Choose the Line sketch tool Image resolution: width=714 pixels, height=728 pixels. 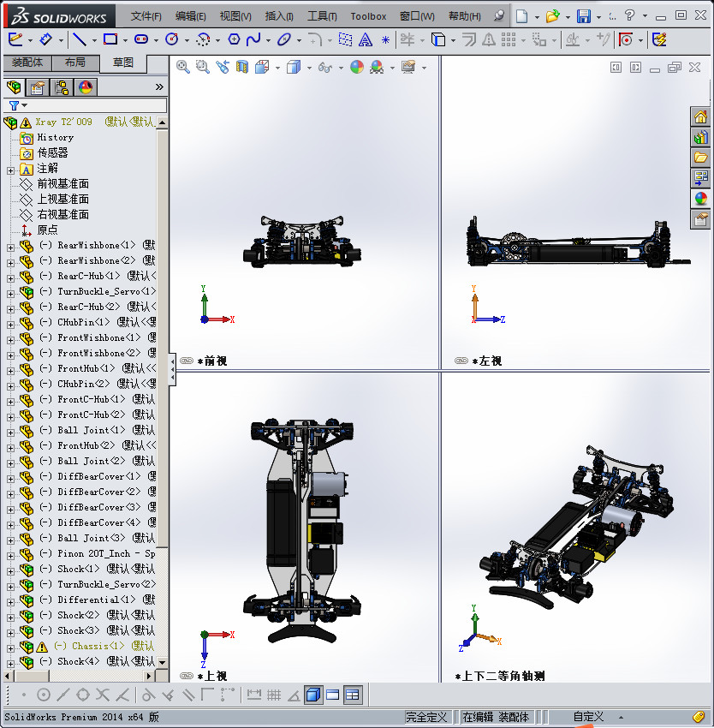(x=80, y=40)
